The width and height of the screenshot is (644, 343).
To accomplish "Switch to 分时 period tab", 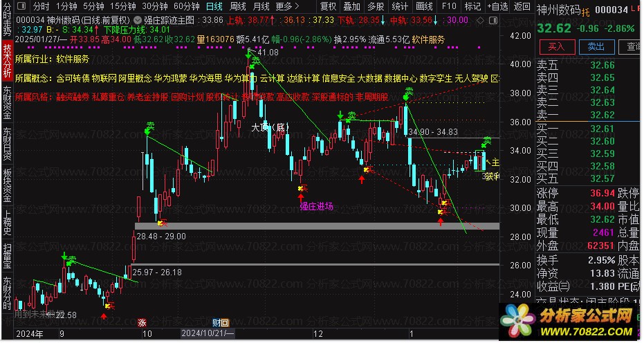I will 41,6.
